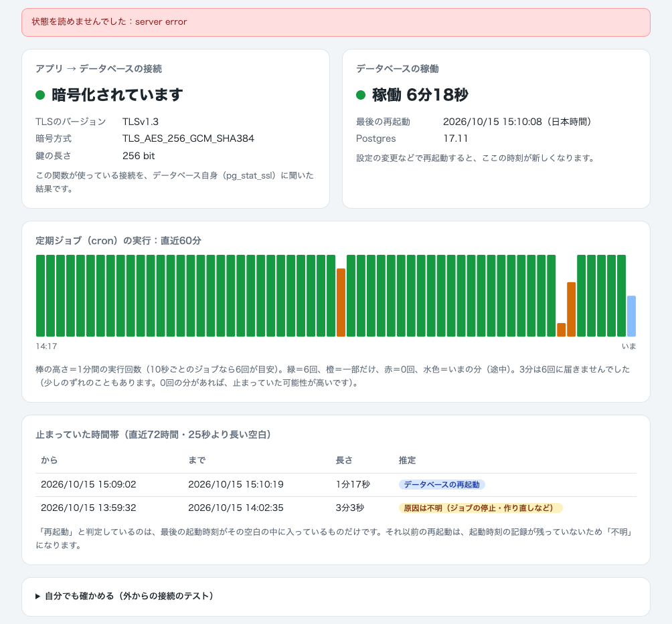Select the cipher TLS_AES_256_GCM_SHA384
672x624 pixels.
pyautogui.click(x=188, y=138)
